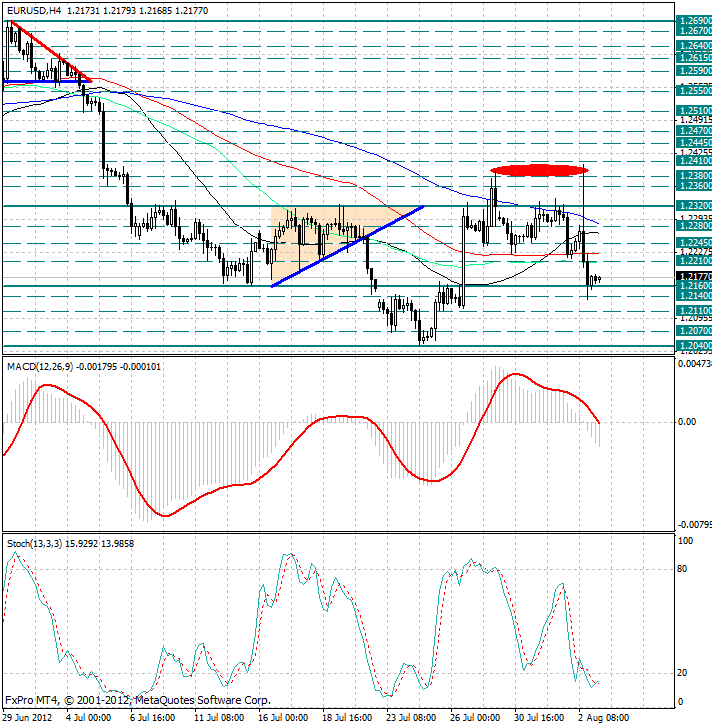Click the 1.2360 price level label
Viewport: 712px width, 725px height.
694,186
